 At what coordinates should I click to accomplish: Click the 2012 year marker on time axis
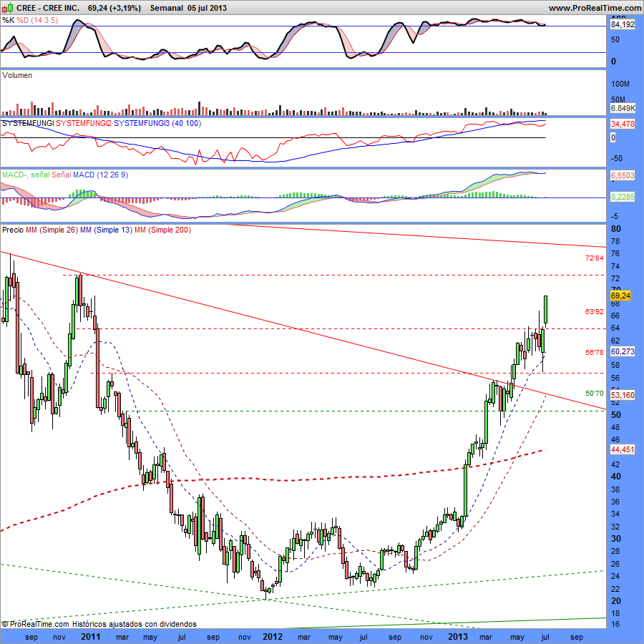click(272, 635)
